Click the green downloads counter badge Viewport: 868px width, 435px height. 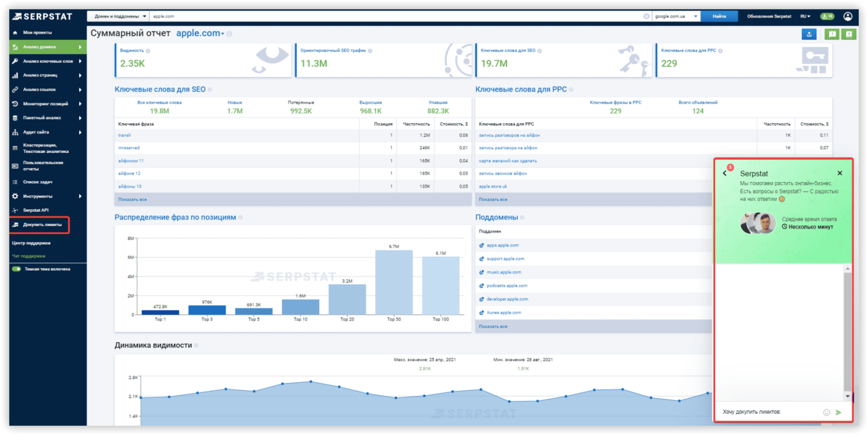tap(827, 17)
